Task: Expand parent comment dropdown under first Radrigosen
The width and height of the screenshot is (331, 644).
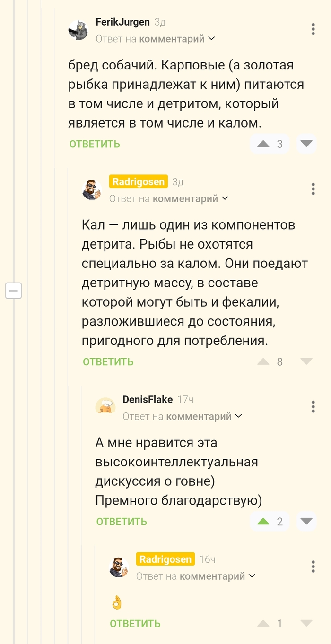Action: click(225, 198)
